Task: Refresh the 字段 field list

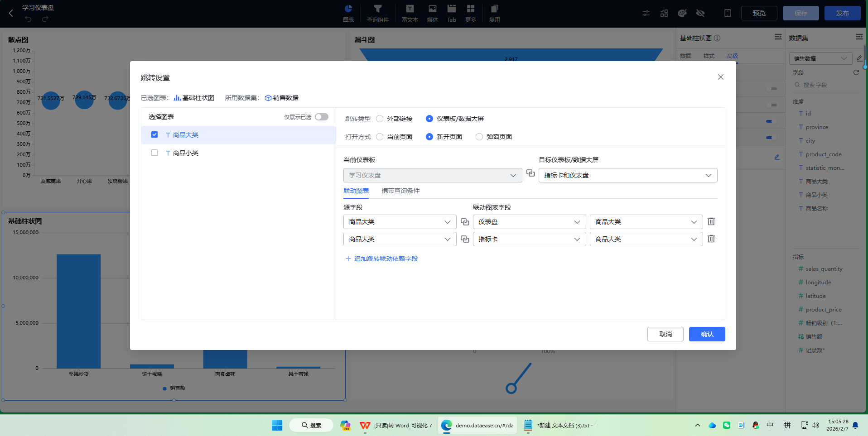Action: click(856, 72)
